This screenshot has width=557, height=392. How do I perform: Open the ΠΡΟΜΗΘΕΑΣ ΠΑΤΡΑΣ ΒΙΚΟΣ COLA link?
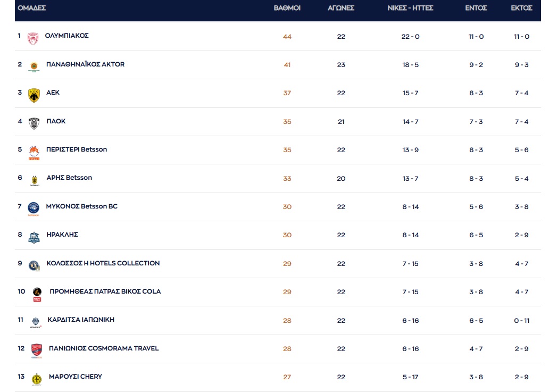click(x=105, y=291)
